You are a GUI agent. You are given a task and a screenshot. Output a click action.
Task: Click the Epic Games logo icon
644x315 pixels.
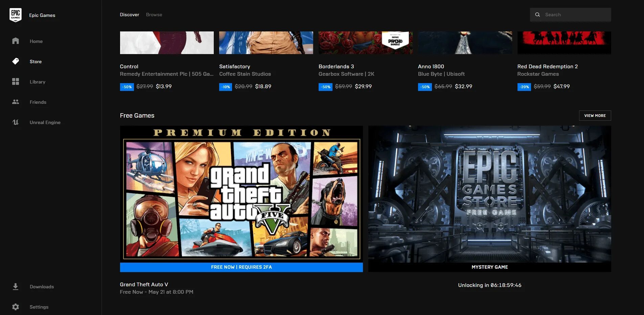(x=16, y=15)
